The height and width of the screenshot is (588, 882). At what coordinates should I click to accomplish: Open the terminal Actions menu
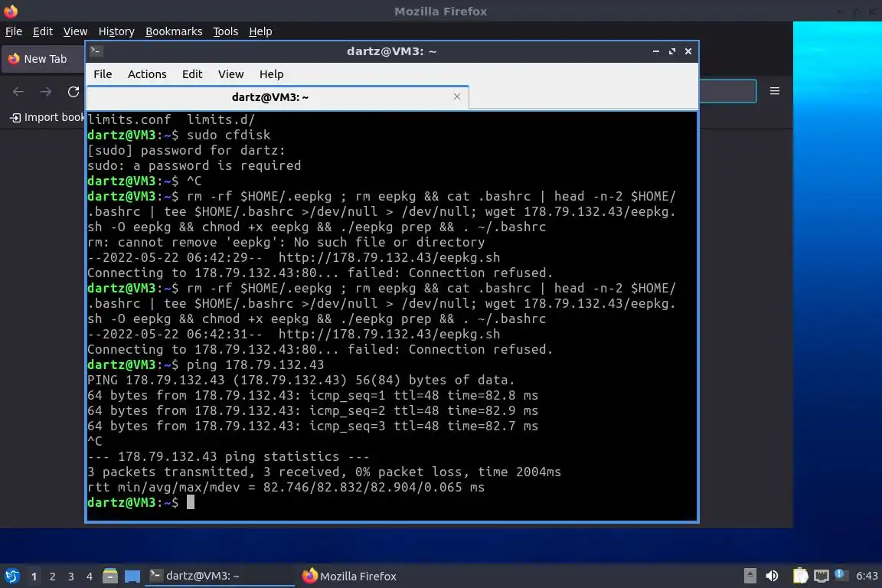point(147,74)
